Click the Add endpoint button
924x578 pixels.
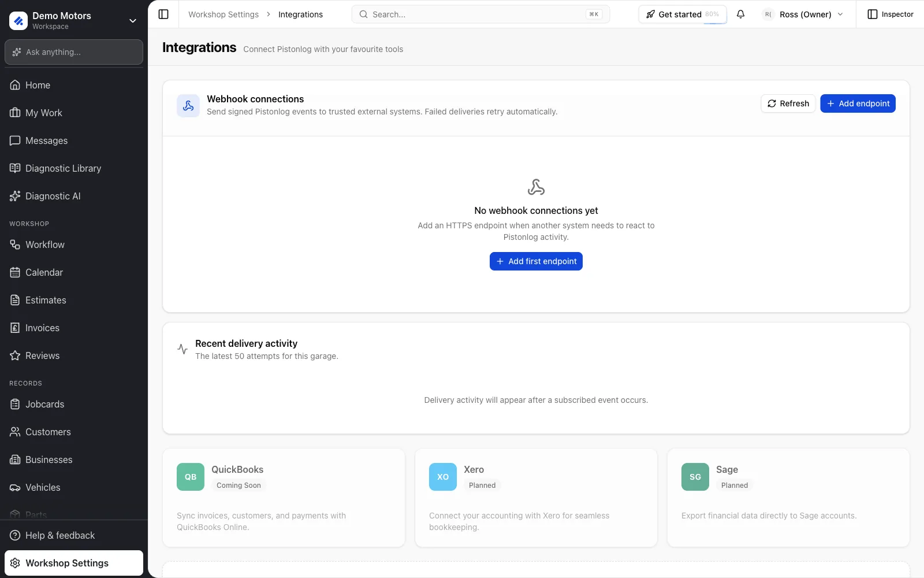coord(858,103)
